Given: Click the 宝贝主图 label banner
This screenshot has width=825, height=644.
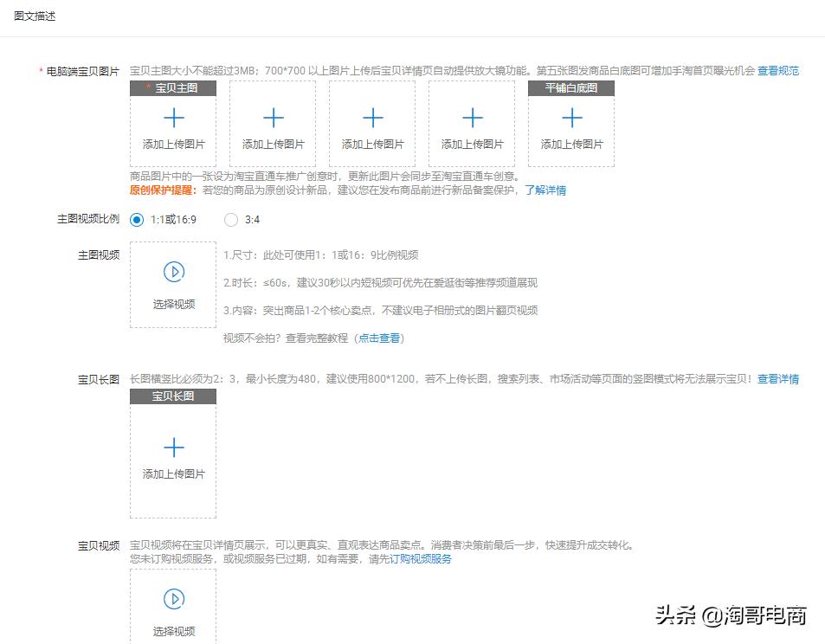Looking at the screenshot, I should (173, 87).
